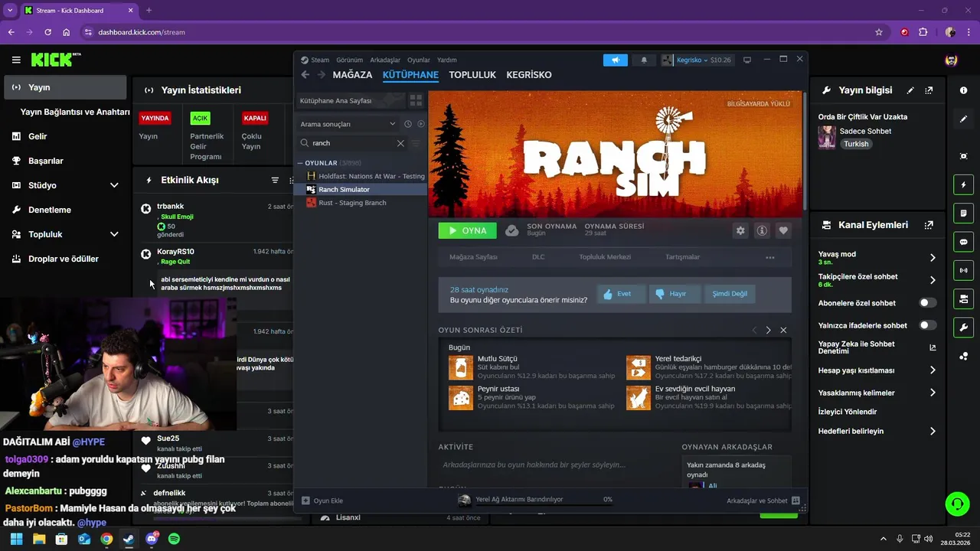Open Arkadaşlar ve Sohbet panel
Screen dimensions: 980x551
[763, 500]
